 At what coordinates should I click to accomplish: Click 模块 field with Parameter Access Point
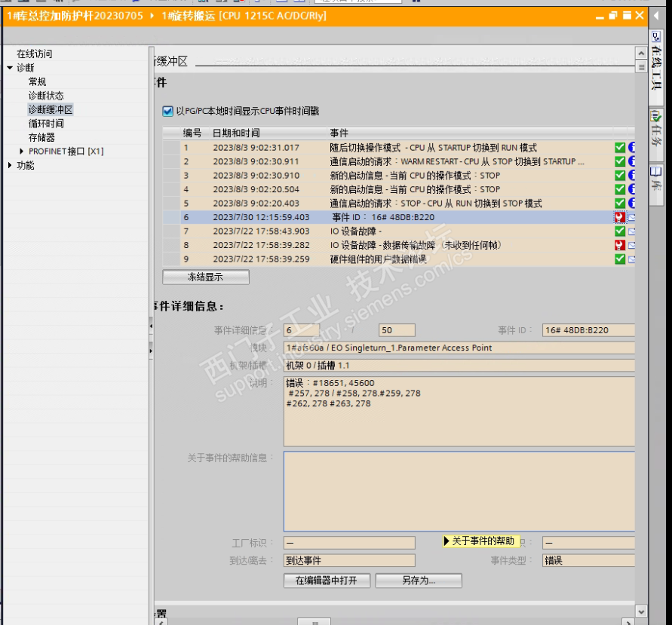click(459, 348)
